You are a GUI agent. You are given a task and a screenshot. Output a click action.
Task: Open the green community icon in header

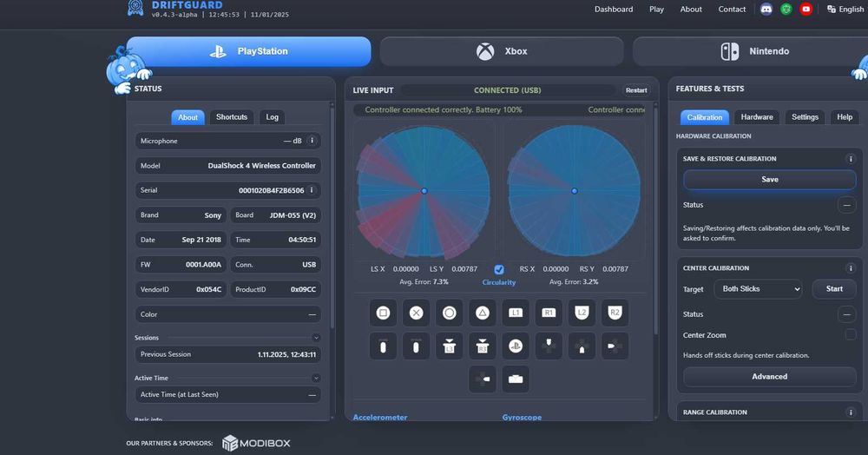pos(786,9)
